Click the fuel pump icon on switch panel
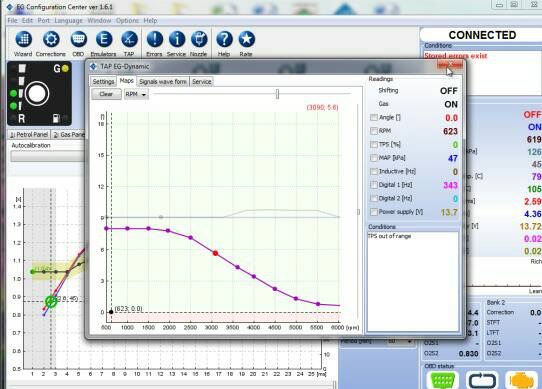 point(56,119)
